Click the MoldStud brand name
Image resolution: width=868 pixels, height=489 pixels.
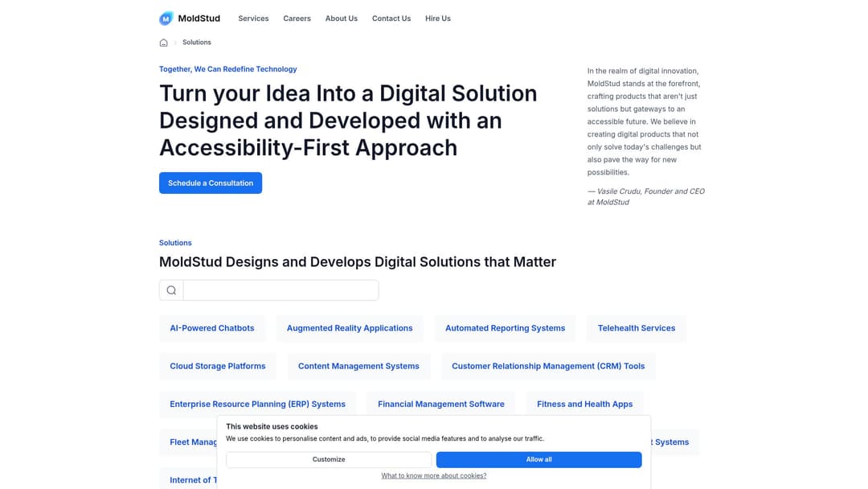(x=199, y=18)
